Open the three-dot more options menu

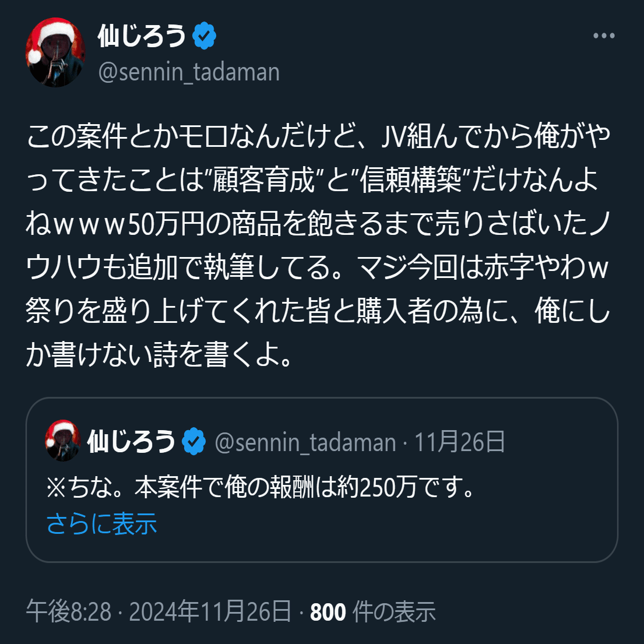click(604, 36)
